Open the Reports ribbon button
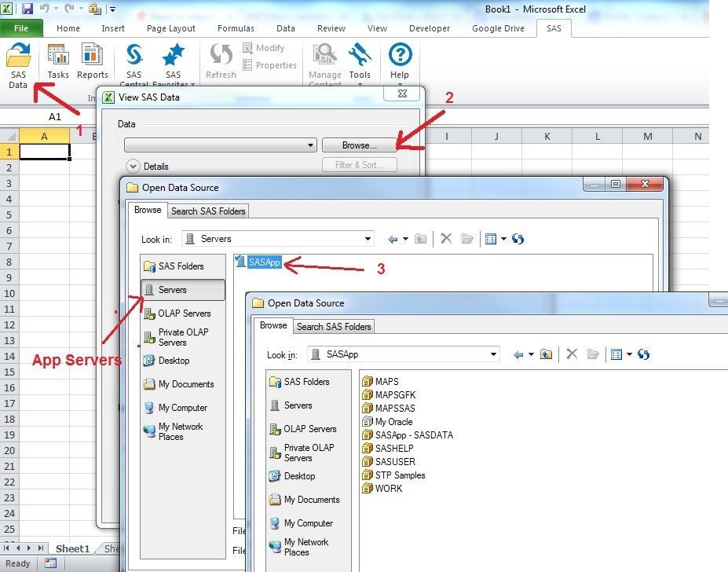Viewport: 728px width, 572px height. point(93,61)
